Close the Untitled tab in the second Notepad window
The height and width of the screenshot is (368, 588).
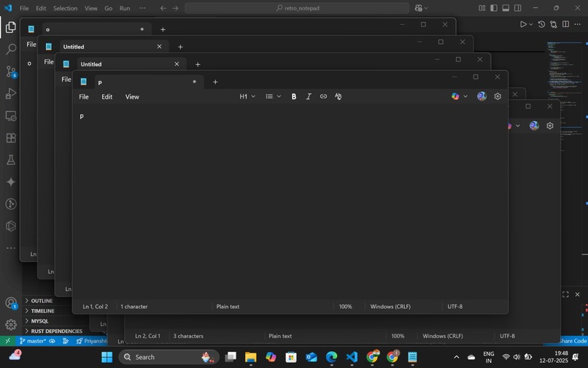tap(159, 47)
